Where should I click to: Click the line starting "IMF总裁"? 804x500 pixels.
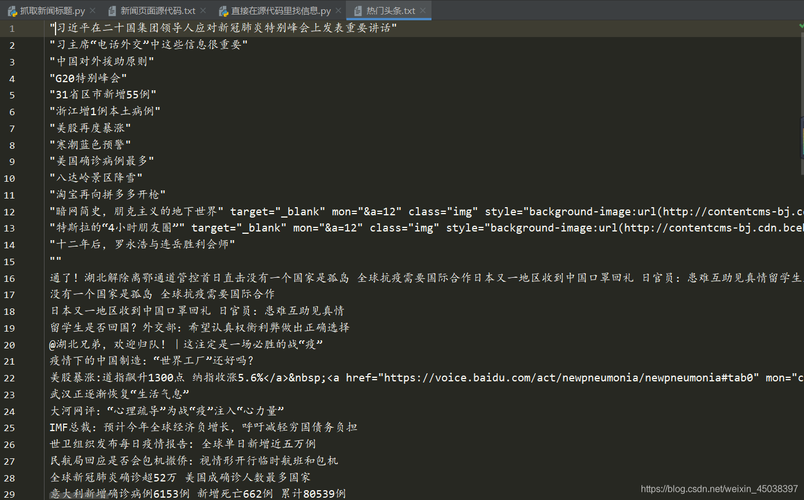pyautogui.click(x=204, y=427)
